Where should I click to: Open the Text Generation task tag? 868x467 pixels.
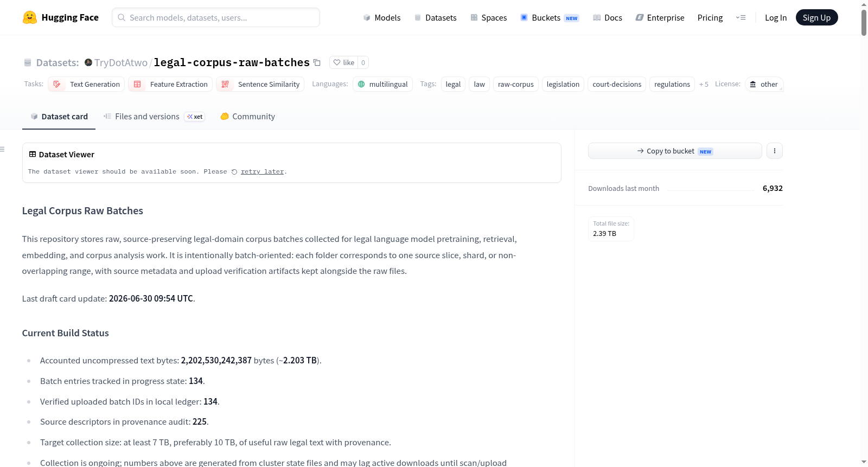point(86,84)
